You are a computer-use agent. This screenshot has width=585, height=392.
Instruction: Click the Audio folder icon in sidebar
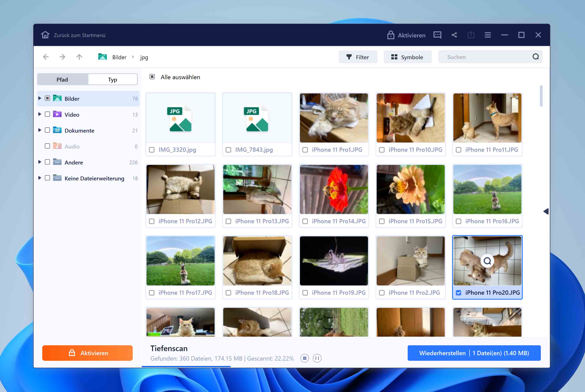tap(57, 146)
